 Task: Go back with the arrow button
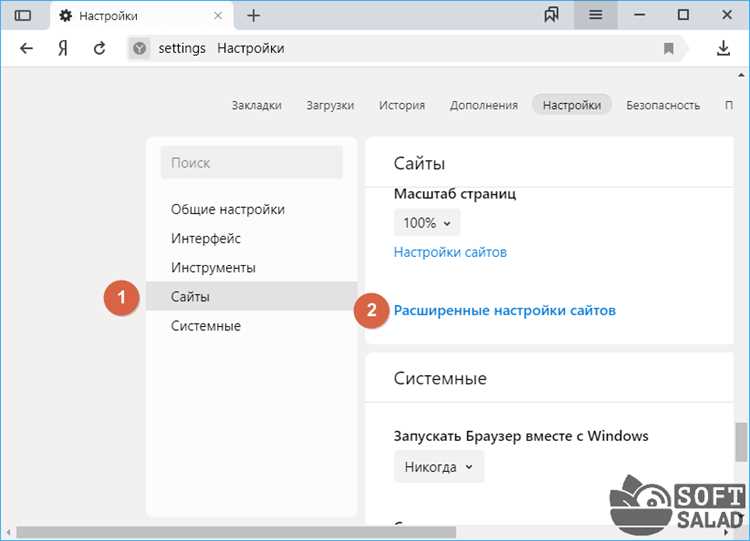[26, 48]
